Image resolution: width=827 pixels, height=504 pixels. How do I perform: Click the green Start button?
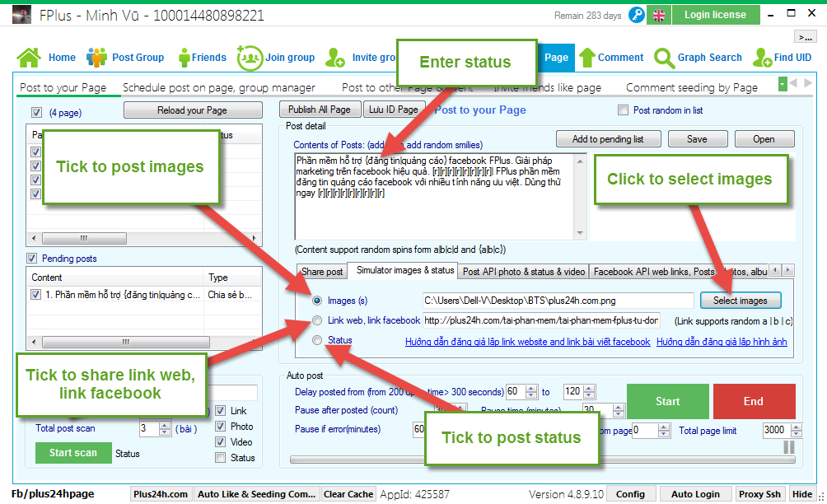[668, 401]
